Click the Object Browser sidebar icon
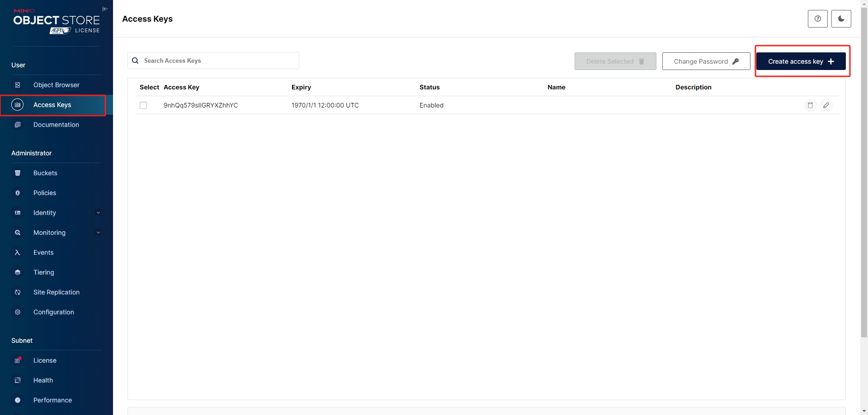Viewport: 868px width, 415px height. click(x=18, y=85)
